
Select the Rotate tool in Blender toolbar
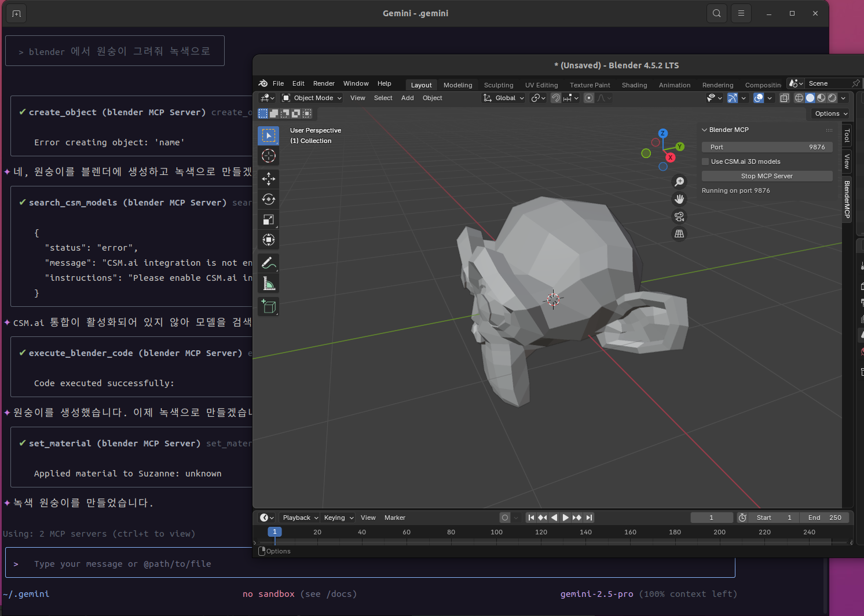(x=268, y=199)
